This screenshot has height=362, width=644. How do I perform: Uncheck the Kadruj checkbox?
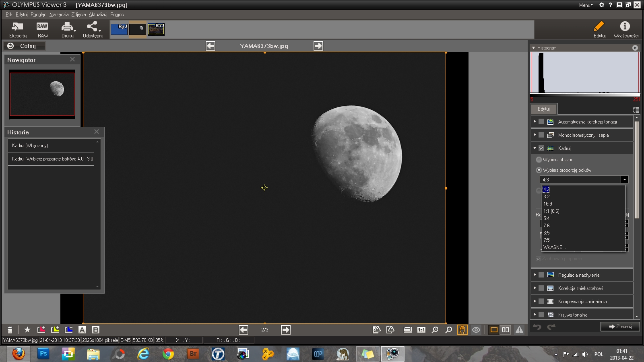click(541, 148)
